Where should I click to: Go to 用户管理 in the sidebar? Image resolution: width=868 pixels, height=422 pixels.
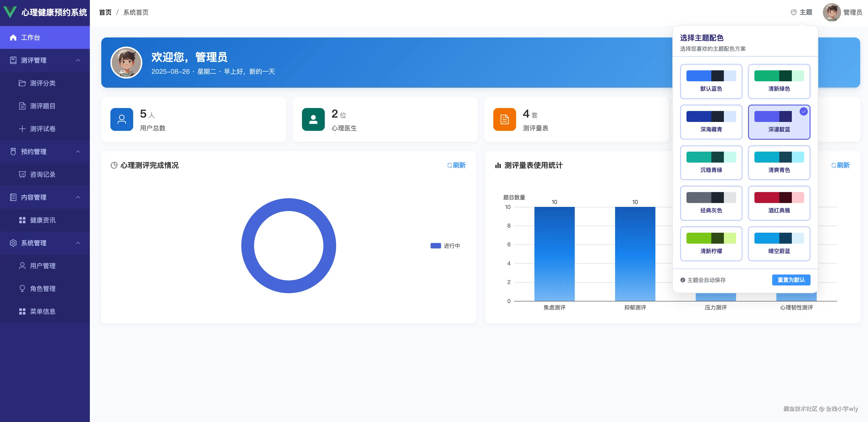point(42,266)
